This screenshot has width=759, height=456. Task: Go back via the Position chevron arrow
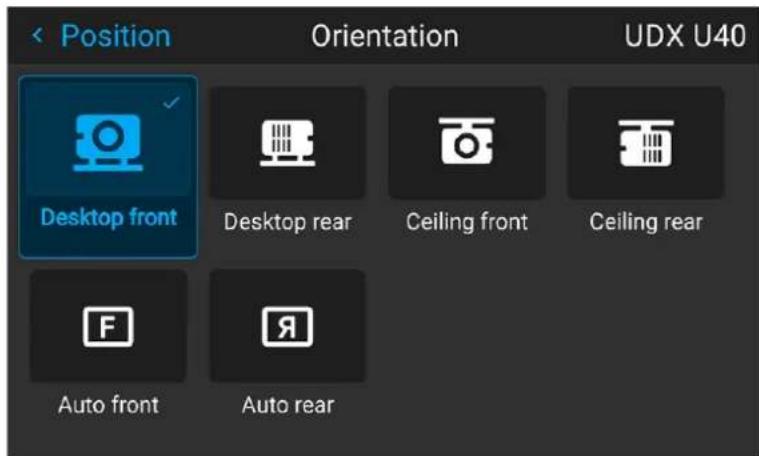click(x=37, y=35)
